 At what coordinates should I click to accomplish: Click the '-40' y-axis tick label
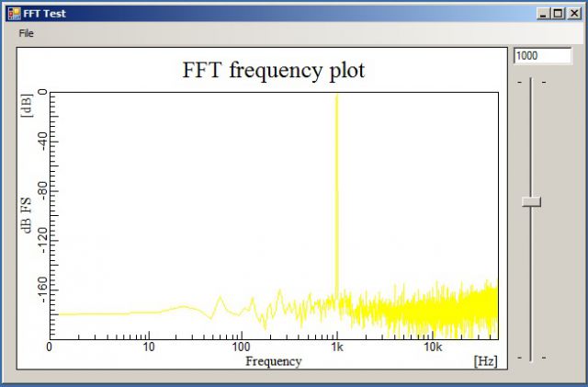pyautogui.click(x=43, y=142)
